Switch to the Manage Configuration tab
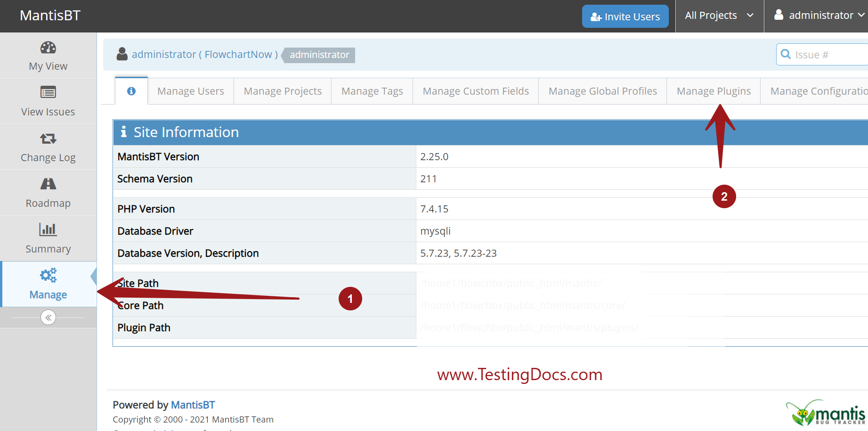868x431 pixels. pos(814,91)
